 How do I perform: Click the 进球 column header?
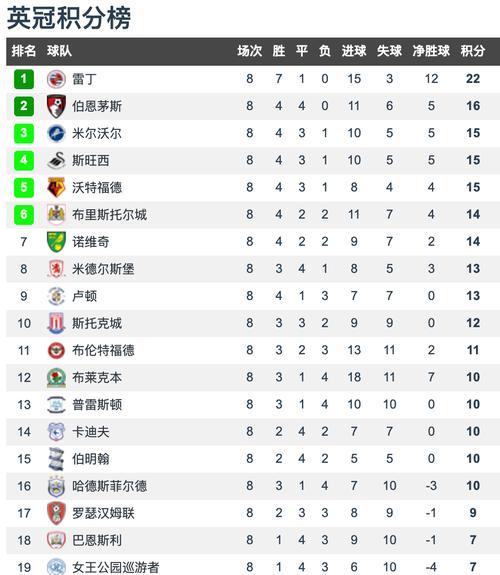click(354, 51)
